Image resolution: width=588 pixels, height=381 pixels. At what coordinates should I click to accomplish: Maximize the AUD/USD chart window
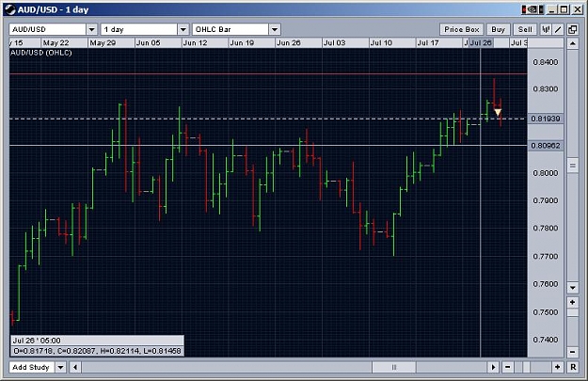click(x=564, y=9)
